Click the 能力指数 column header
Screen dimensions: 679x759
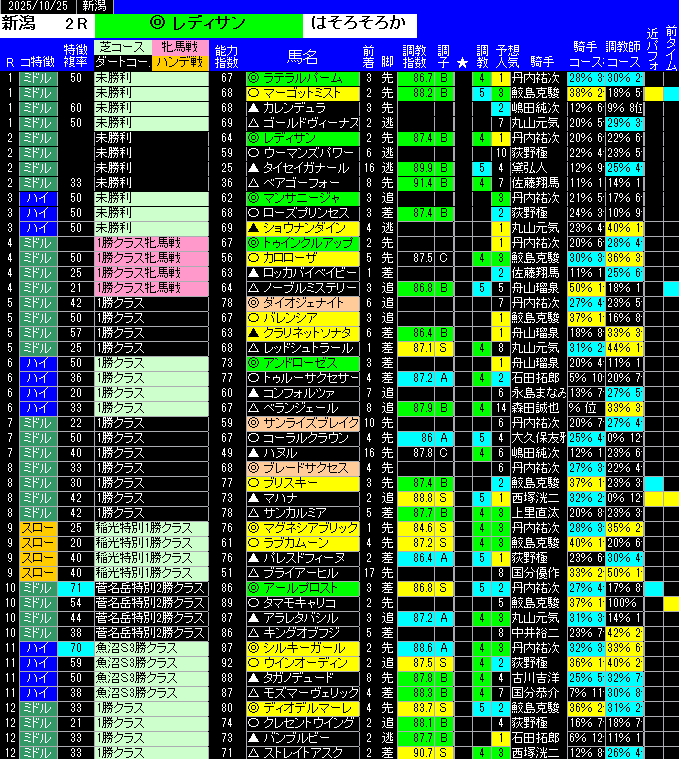(227, 55)
